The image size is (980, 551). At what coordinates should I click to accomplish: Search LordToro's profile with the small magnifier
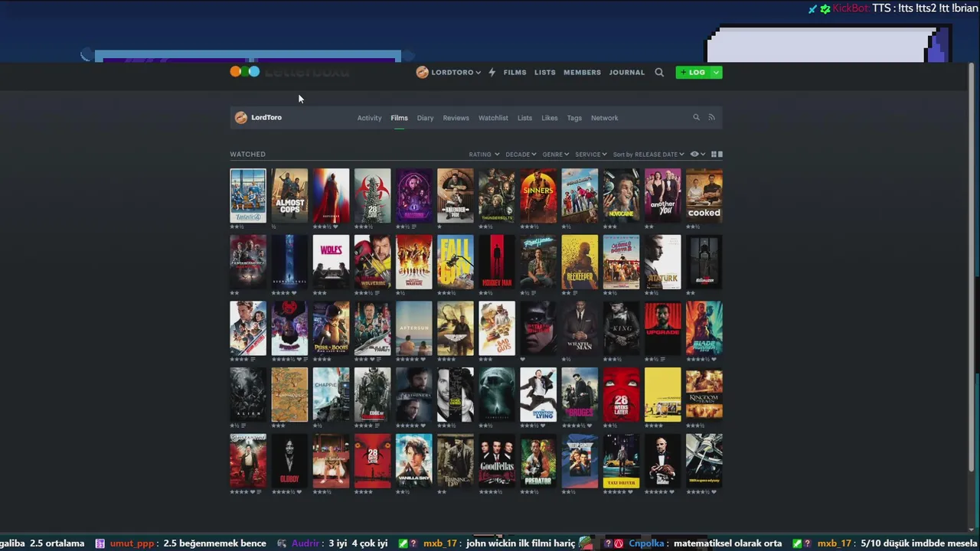point(696,118)
